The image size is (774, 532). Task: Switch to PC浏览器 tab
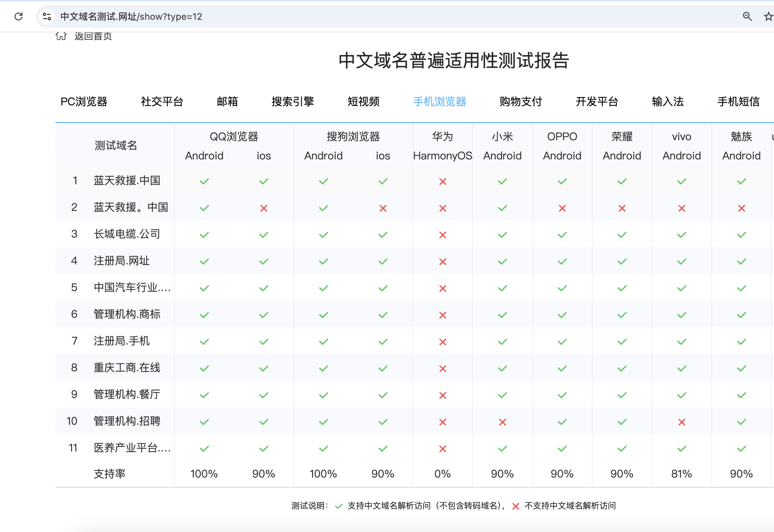[x=84, y=101]
